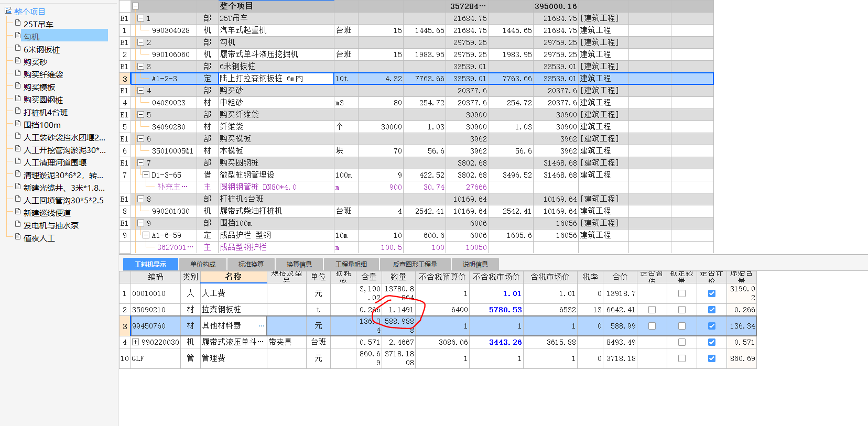868x426 pixels.
Task: Toggle 是否暂估 checkbox for 拉森钢板桩 row
Action: 652,310
